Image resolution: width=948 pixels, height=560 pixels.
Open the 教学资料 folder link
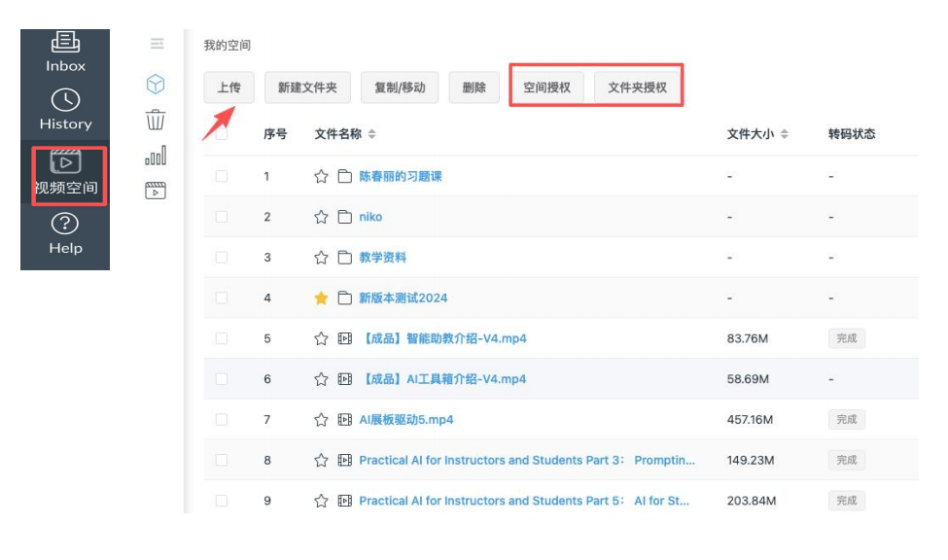coord(382,258)
